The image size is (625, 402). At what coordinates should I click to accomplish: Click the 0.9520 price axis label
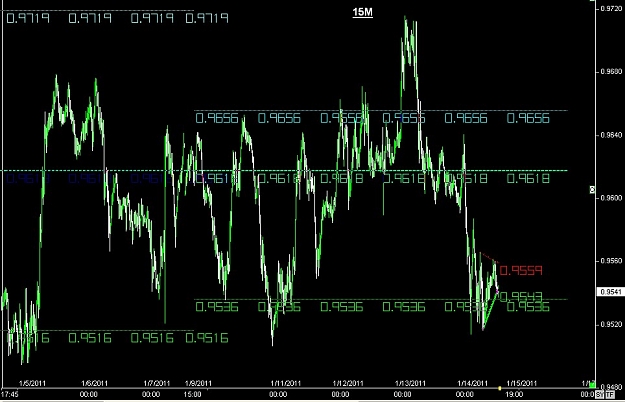point(612,324)
